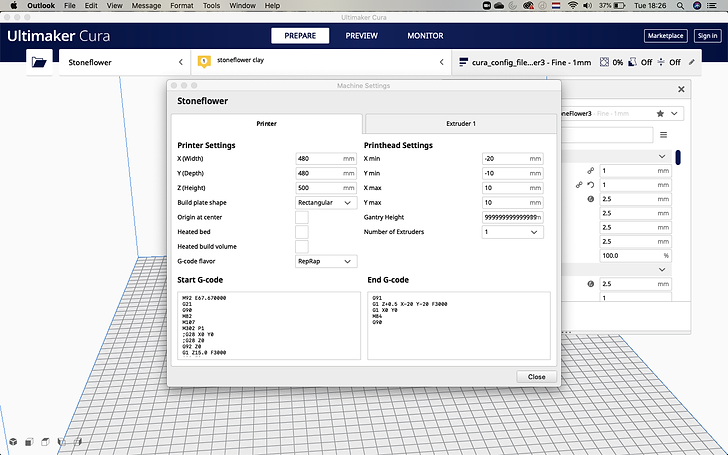Open the hamburger settings visibility menu
The image size is (728, 455).
[x=663, y=135]
